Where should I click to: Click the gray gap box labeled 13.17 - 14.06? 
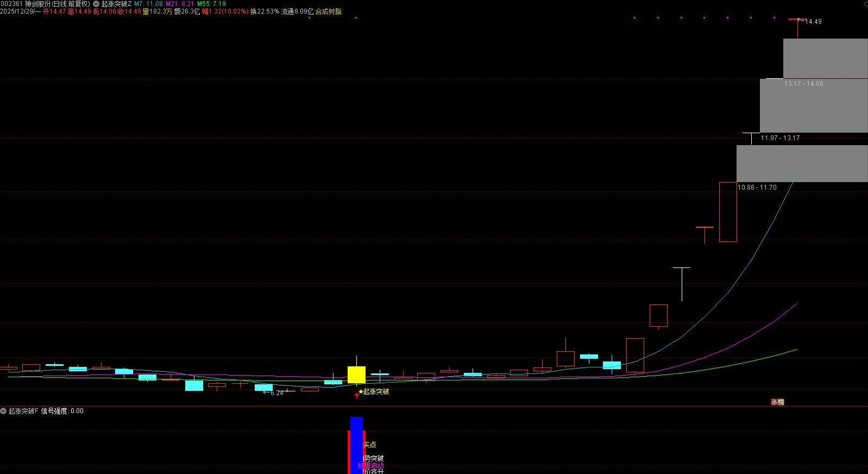pyautogui.click(x=825, y=58)
